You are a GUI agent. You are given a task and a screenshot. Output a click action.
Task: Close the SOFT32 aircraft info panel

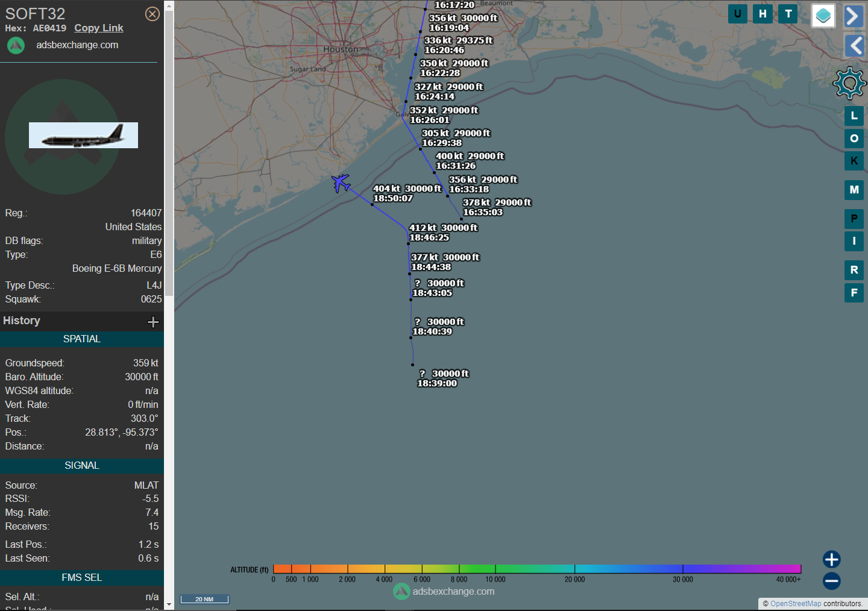pos(153,14)
